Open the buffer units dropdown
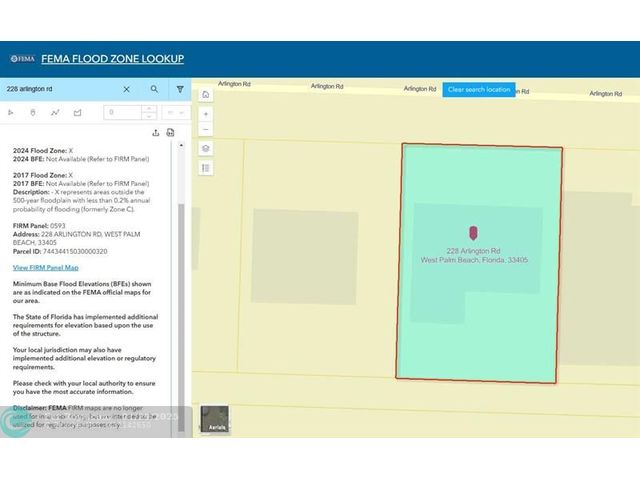The image size is (640, 480). coord(176,112)
